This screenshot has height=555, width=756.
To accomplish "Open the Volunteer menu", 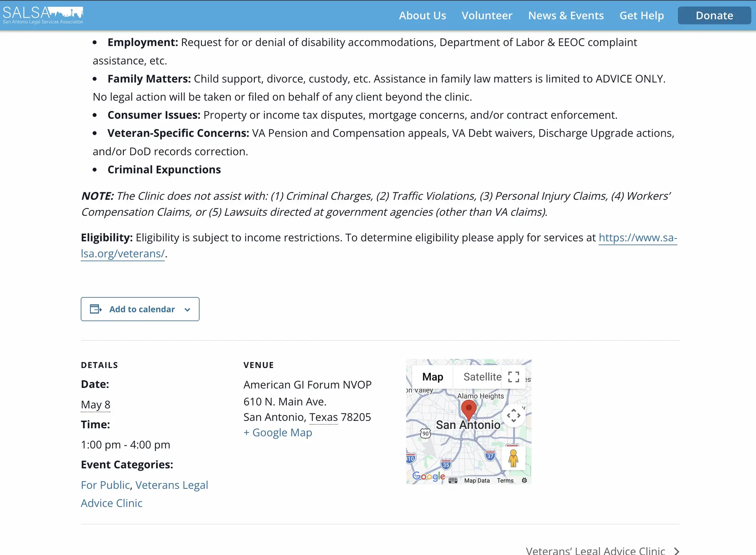I will point(487,15).
